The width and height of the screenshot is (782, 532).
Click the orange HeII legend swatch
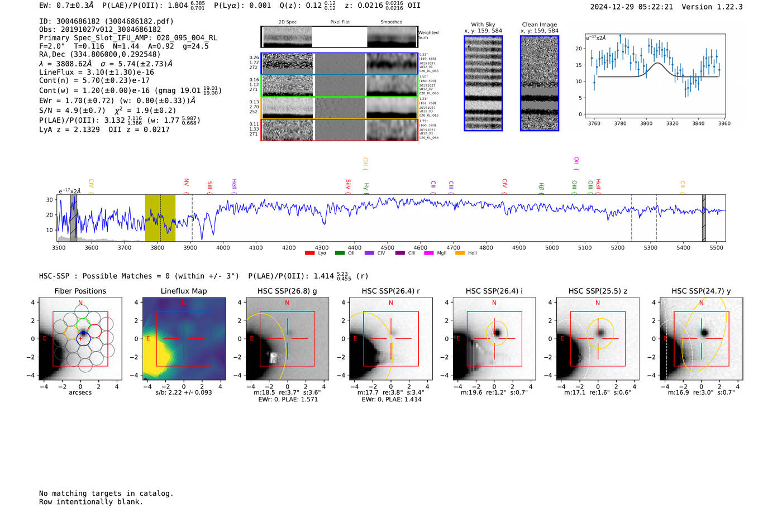[x=460, y=253]
